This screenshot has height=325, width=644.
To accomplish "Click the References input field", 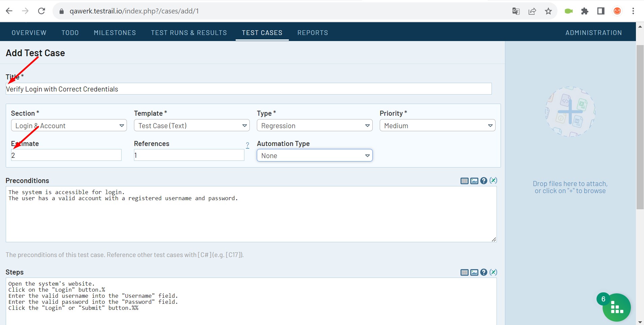I will click(189, 155).
